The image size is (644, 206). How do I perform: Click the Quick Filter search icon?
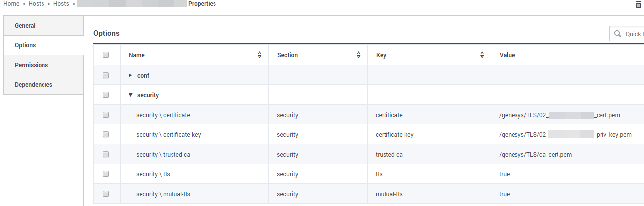pyautogui.click(x=617, y=34)
